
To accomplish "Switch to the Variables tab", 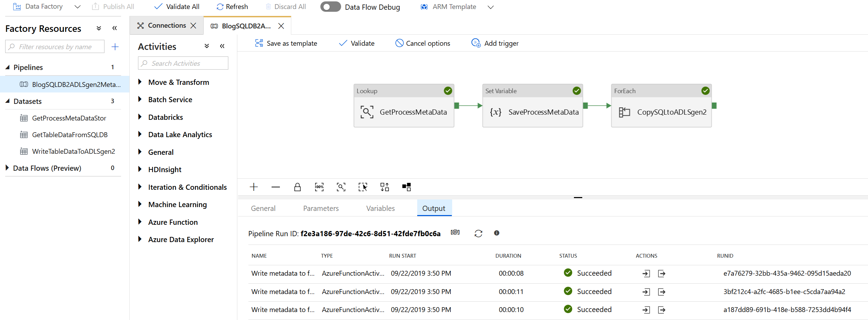I will point(380,208).
